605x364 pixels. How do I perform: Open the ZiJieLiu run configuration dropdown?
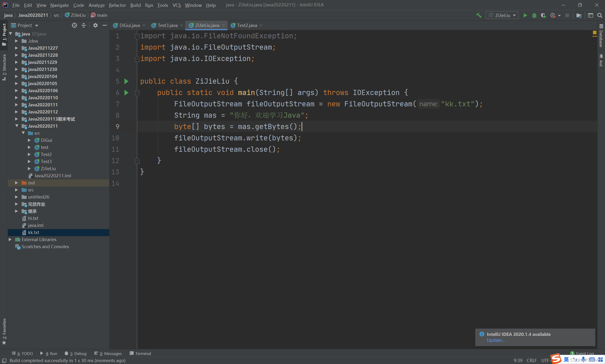click(502, 15)
